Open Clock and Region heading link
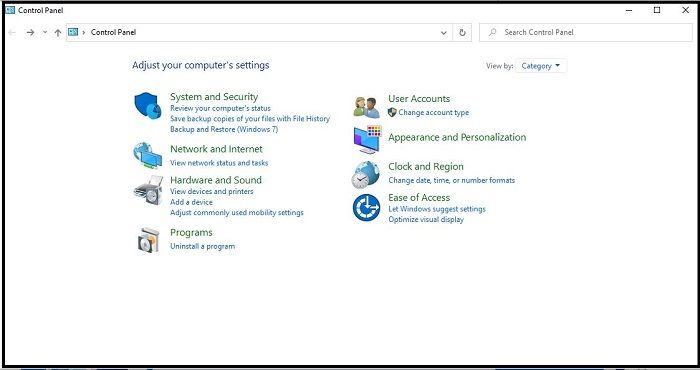The height and width of the screenshot is (370, 700). [x=426, y=166]
